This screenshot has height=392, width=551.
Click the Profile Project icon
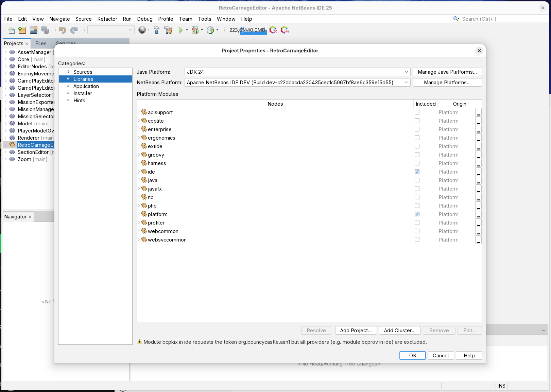pyautogui.click(x=210, y=30)
